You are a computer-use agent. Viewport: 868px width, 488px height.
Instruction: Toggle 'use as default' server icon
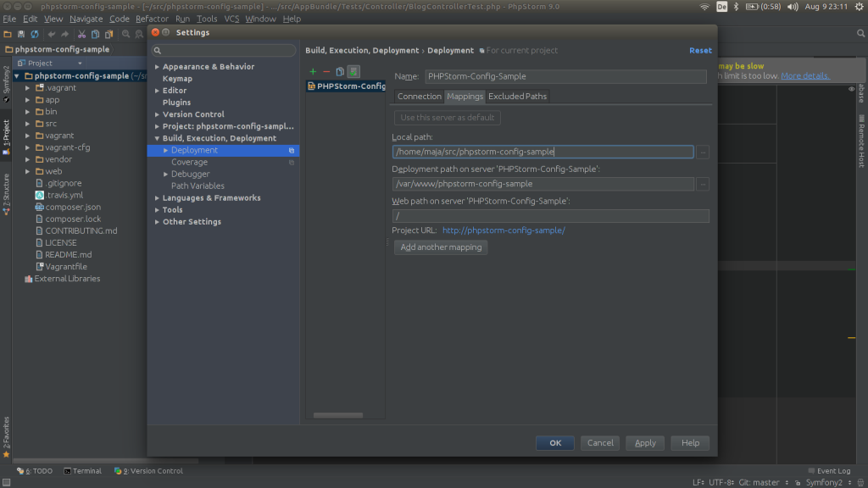[353, 71]
